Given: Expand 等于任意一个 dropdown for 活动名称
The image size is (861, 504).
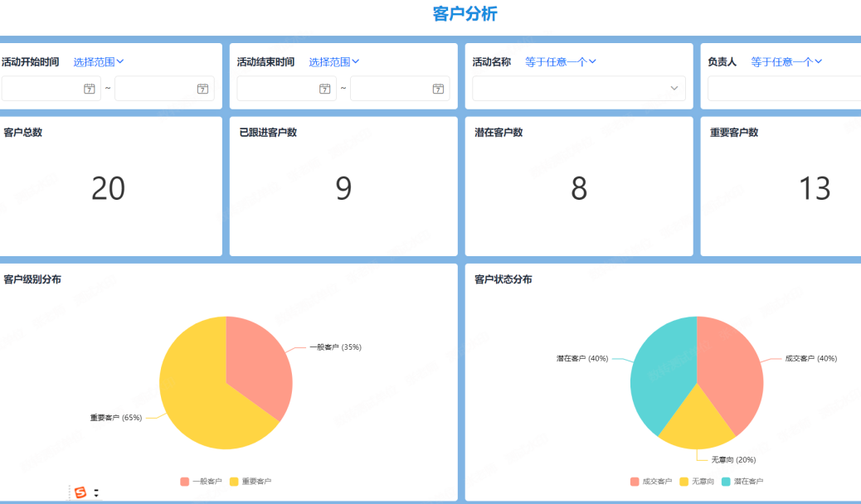Looking at the screenshot, I should [x=561, y=61].
